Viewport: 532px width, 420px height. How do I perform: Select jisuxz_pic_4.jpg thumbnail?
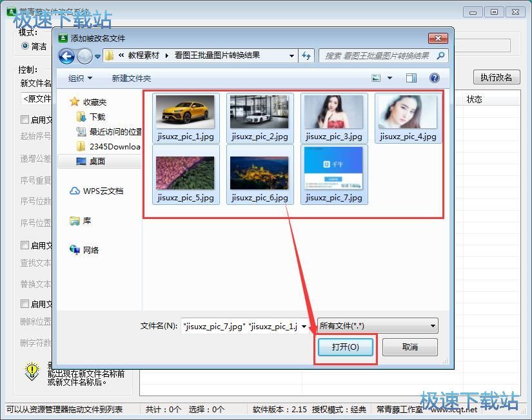tap(408, 118)
